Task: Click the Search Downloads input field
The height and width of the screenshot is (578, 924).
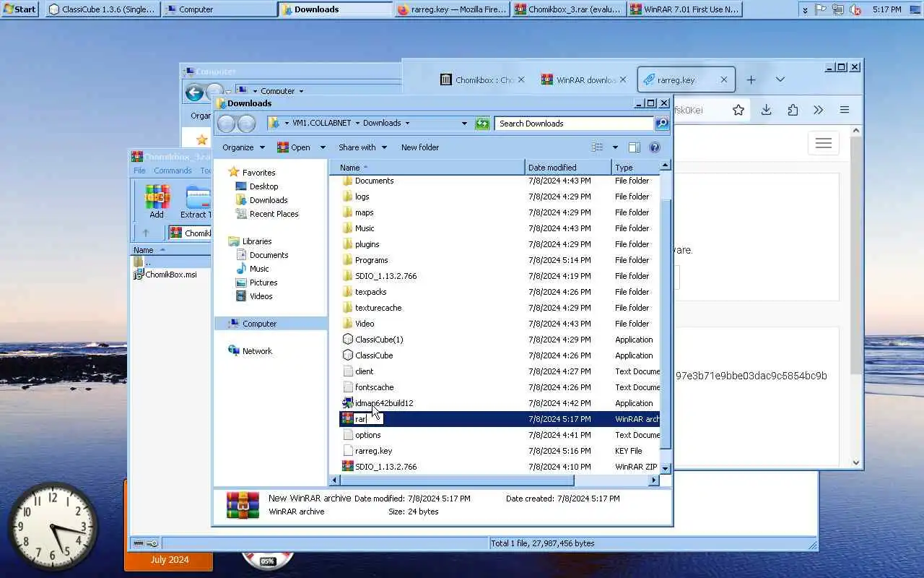Action: [x=575, y=124]
